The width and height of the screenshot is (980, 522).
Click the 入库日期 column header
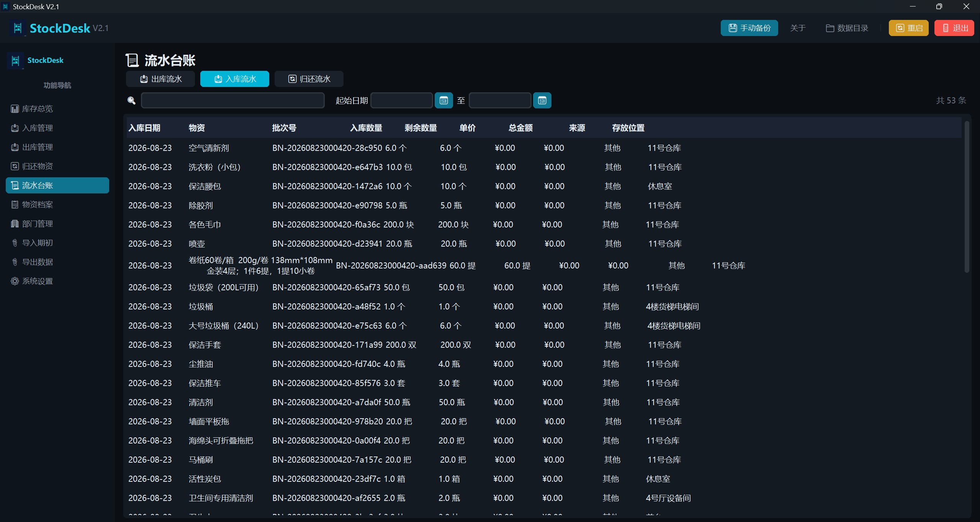144,128
